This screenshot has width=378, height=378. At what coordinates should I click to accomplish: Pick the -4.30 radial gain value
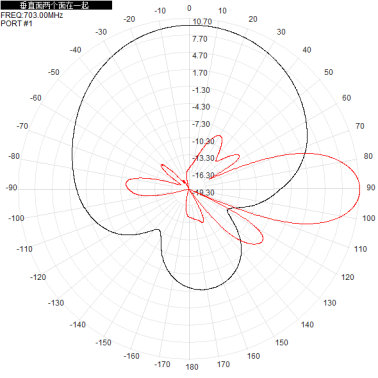click(x=201, y=107)
